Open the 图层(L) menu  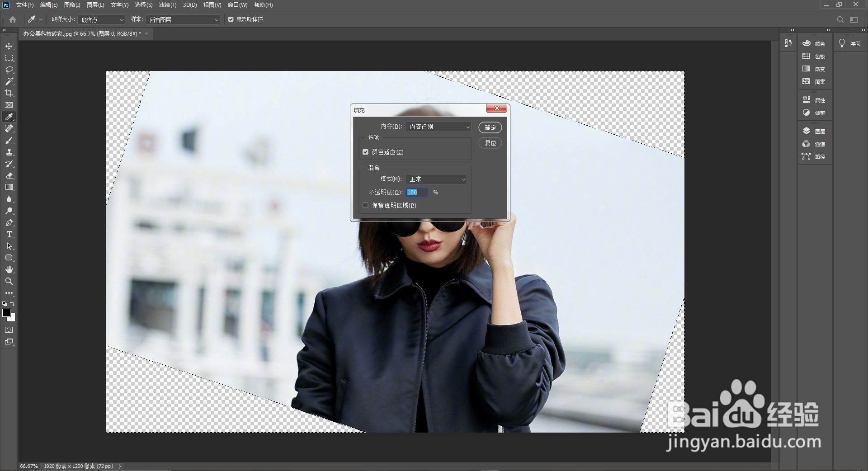[x=95, y=5]
